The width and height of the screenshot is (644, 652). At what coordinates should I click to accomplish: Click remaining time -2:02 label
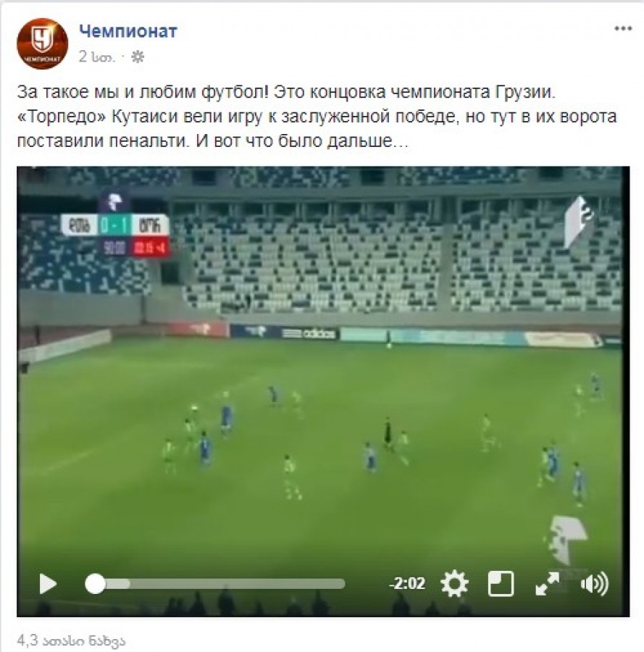pos(407,583)
